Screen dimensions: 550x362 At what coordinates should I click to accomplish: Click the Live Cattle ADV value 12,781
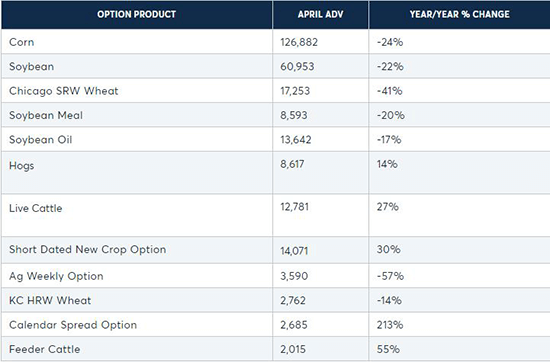tap(294, 207)
